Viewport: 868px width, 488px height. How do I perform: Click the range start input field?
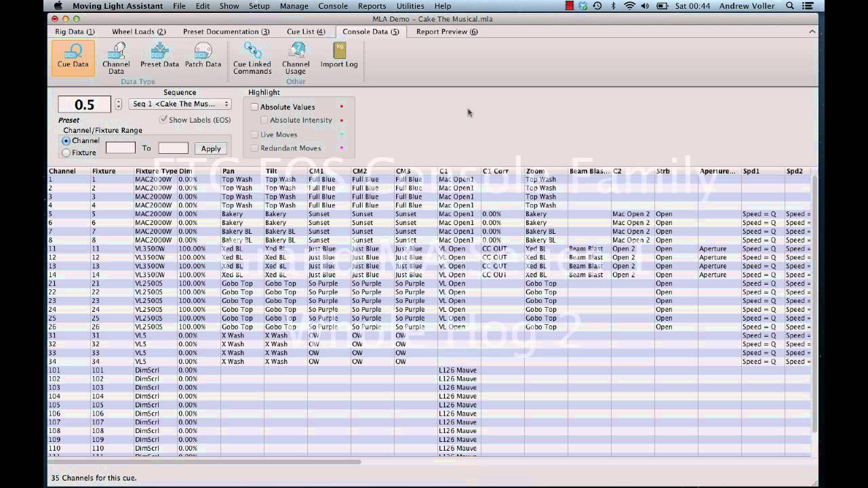coord(121,148)
